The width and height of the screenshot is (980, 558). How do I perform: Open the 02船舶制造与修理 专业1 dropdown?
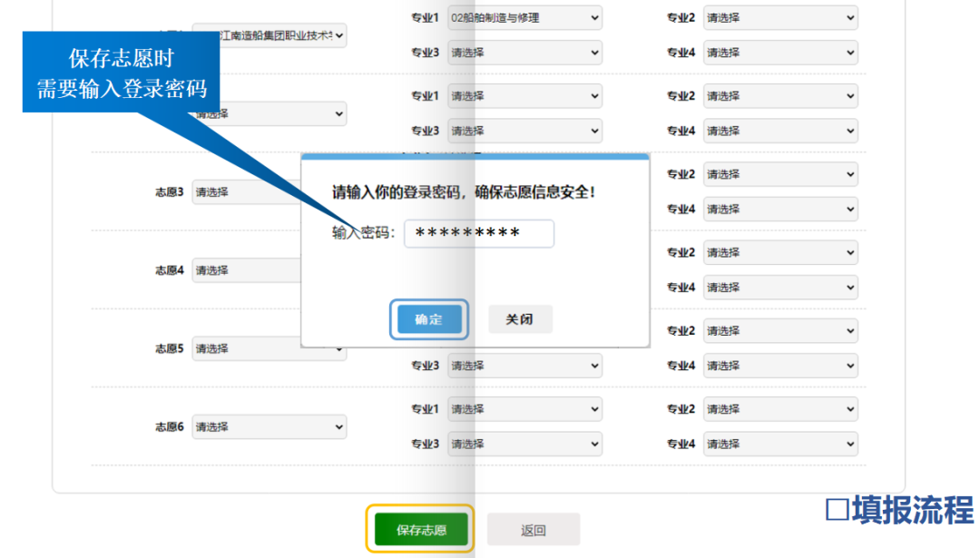click(x=525, y=17)
